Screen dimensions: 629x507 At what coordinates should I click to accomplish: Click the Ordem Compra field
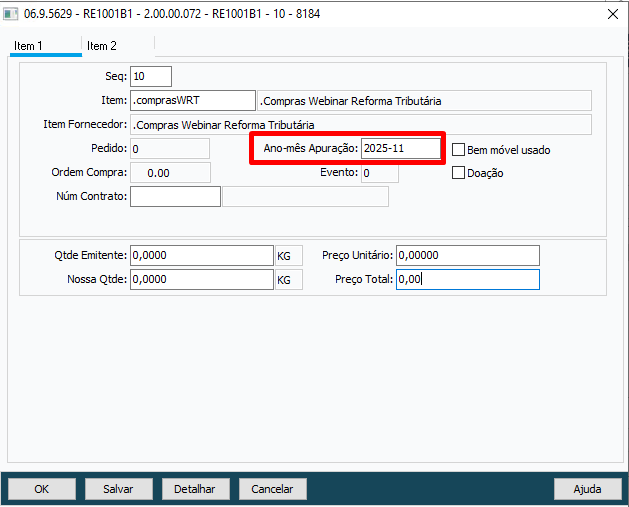pyautogui.click(x=170, y=173)
